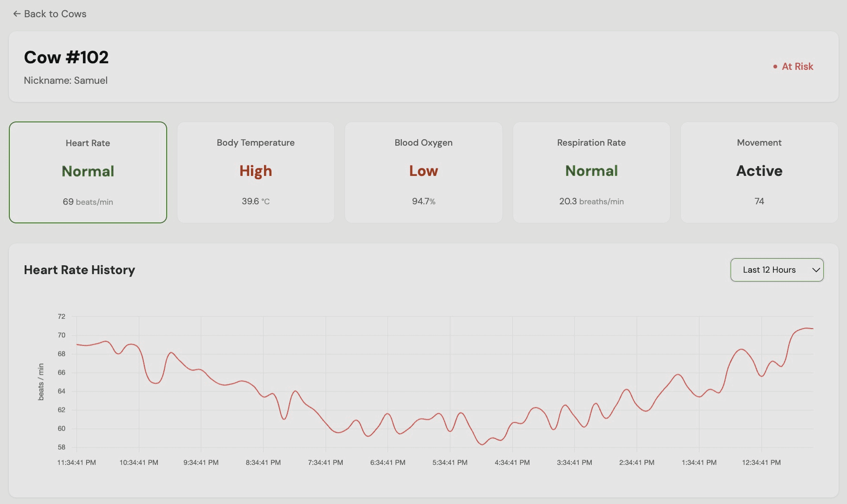This screenshot has height=504, width=847.
Task: Click the 20.3 breaths/min value
Action: click(x=591, y=201)
